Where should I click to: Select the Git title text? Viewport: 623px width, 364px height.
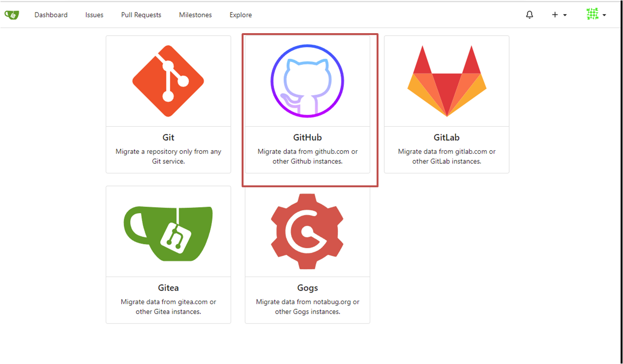[x=168, y=138]
